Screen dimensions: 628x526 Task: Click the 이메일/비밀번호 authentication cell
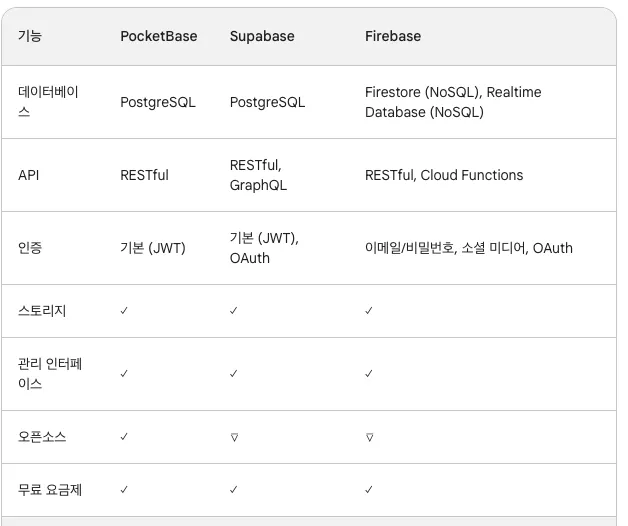tap(469, 248)
